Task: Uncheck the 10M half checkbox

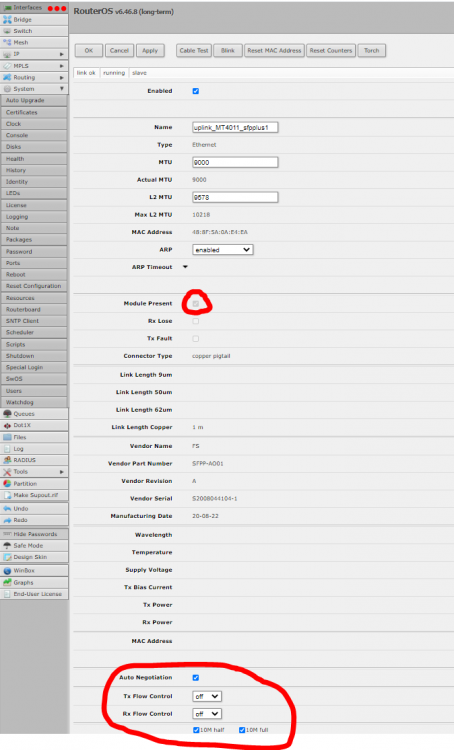Action: click(x=196, y=730)
